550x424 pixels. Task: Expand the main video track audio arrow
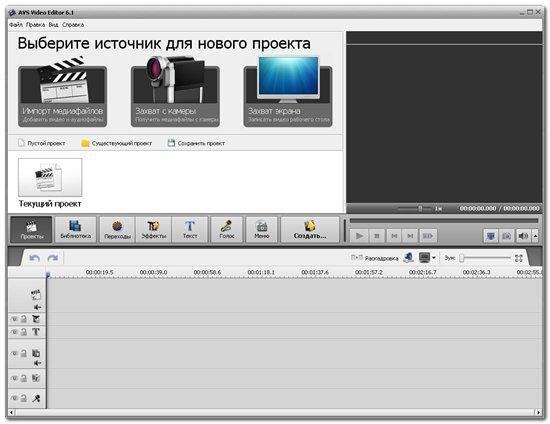click(x=37, y=308)
